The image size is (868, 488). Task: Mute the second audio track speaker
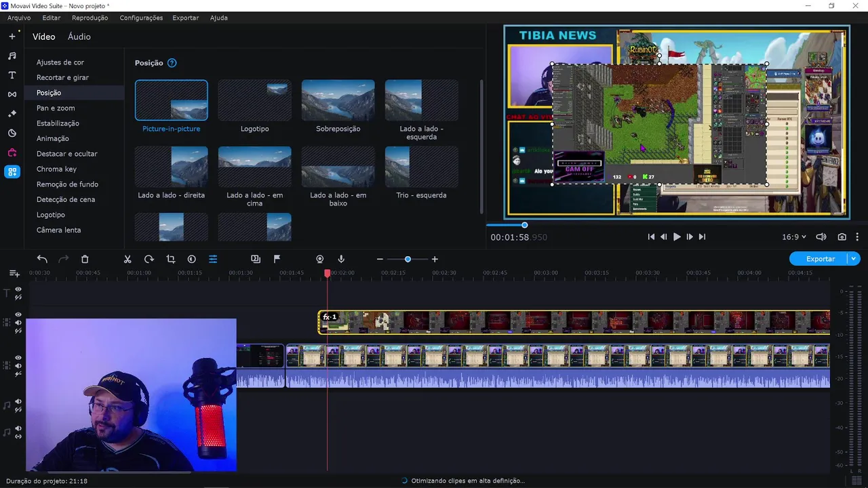(18, 428)
